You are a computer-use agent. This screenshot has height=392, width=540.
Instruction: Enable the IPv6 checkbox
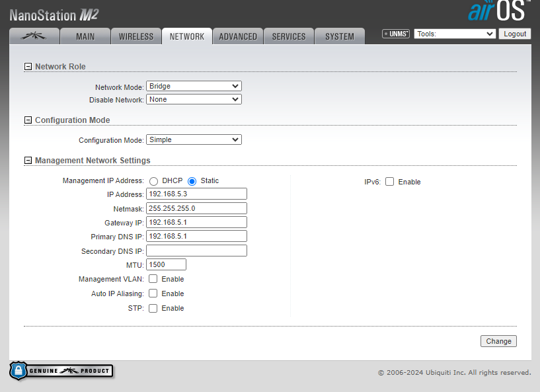[390, 182]
